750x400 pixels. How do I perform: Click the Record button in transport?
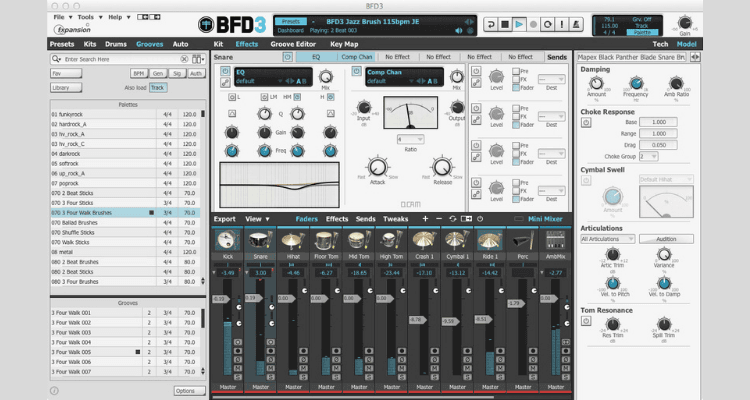pos(533,24)
